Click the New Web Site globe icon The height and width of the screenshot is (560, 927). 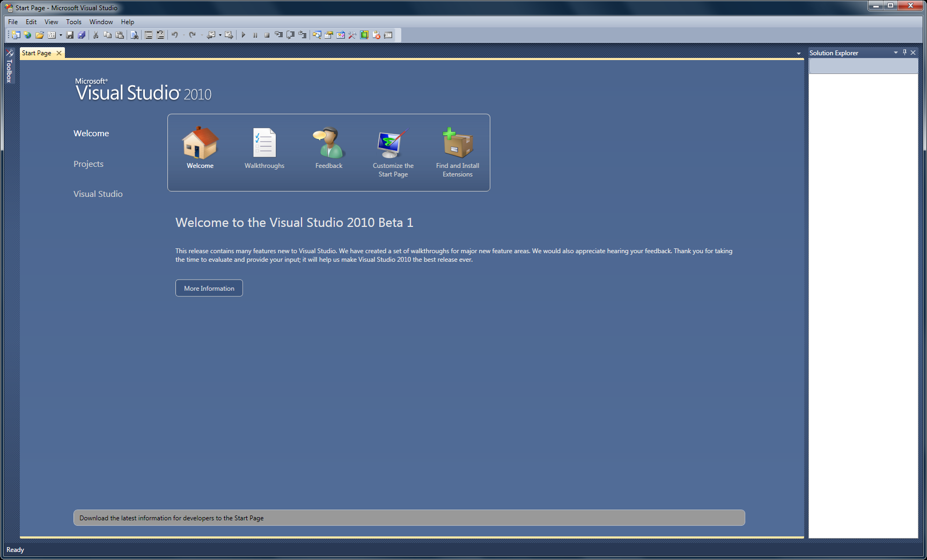[x=27, y=35]
